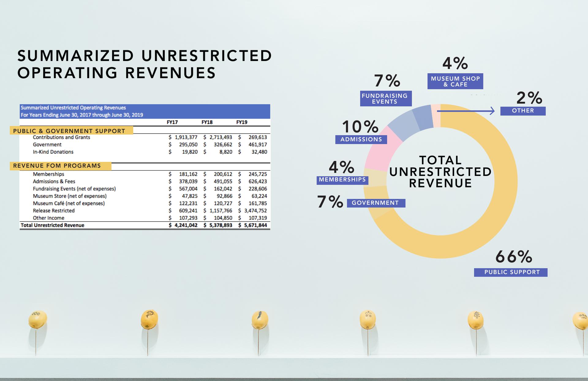Select the OTHER label box

(523, 111)
